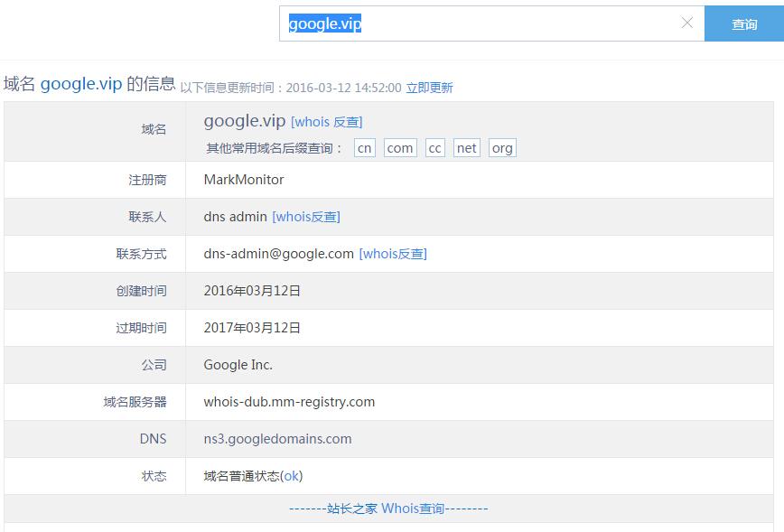Click the 创建时间 row label
Viewport: 784px width, 532px height.
(x=141, y=291)
